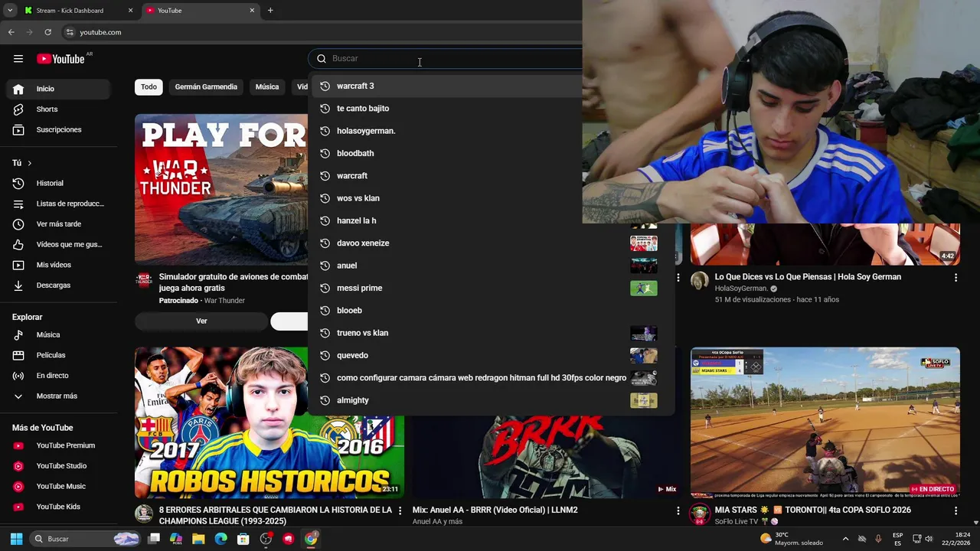Viewport: 980px width, 551px height.
Task: Open a new browser tab
Action: [x=270, y=11]
